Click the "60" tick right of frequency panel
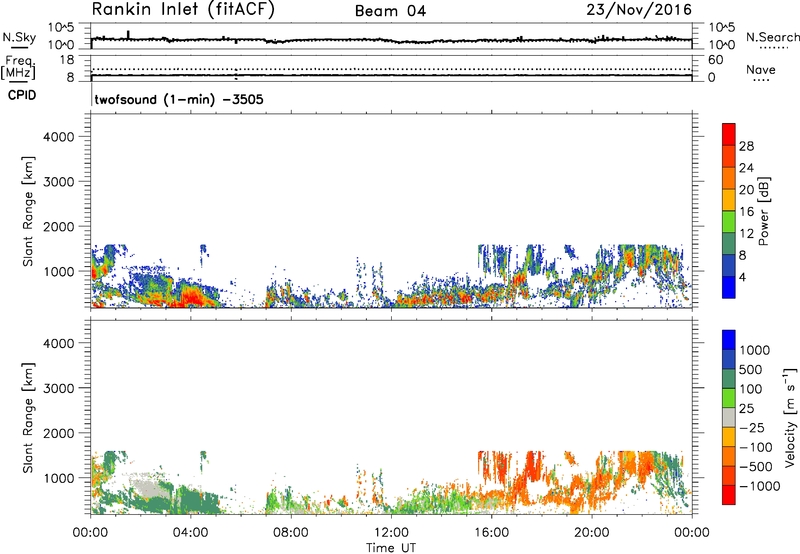 pyautogui.click(x=715, y=60)
